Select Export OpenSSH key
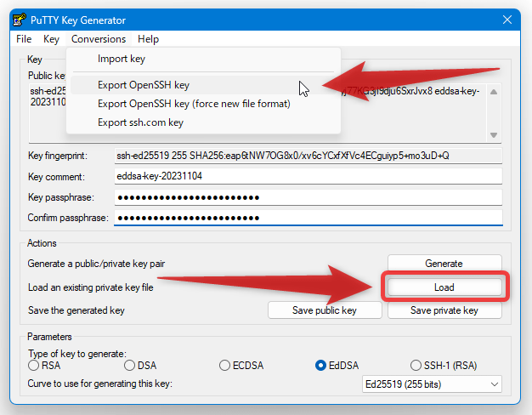The width and height of the screenshot is (532, 415). click(203, 85)
